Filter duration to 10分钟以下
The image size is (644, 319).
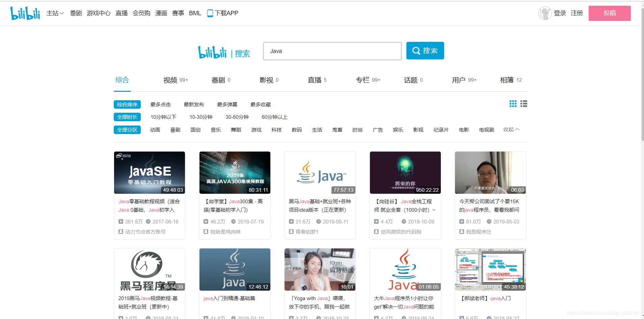pyautogui.click(x=163, y=117)
